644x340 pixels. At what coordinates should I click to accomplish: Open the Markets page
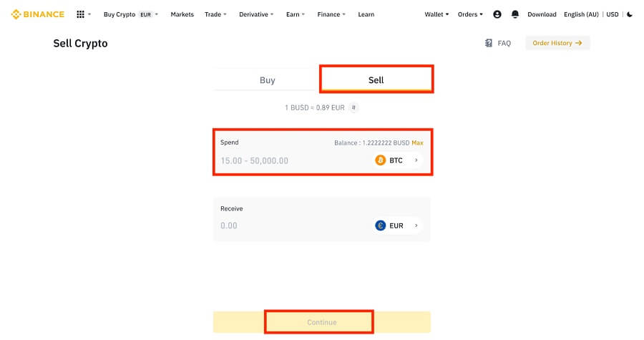(182, 14)
